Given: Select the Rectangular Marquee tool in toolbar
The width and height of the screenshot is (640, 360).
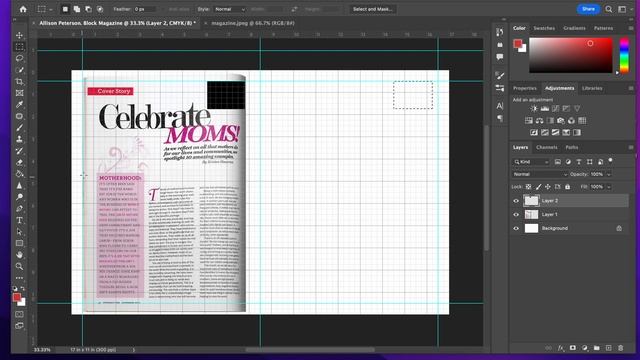Looking at the screenshot, I should [x=19, y=47].
